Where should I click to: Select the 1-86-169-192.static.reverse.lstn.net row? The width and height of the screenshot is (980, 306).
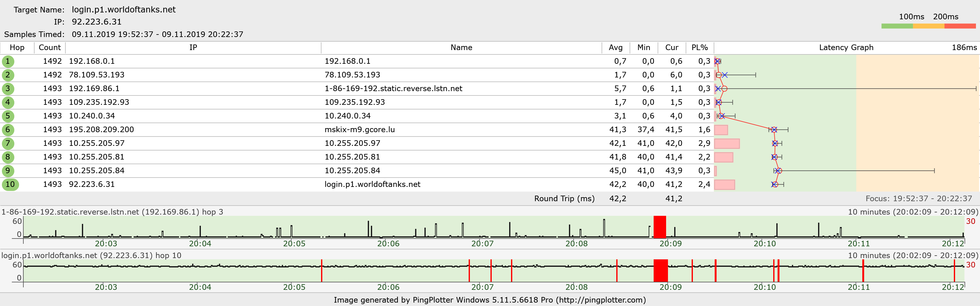click(393, 89)
